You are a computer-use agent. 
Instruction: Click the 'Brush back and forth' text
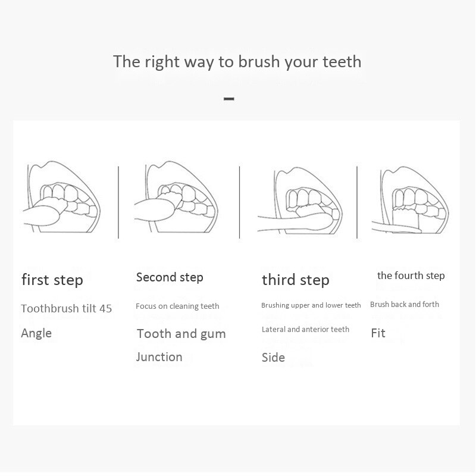(x=405, y=305)
